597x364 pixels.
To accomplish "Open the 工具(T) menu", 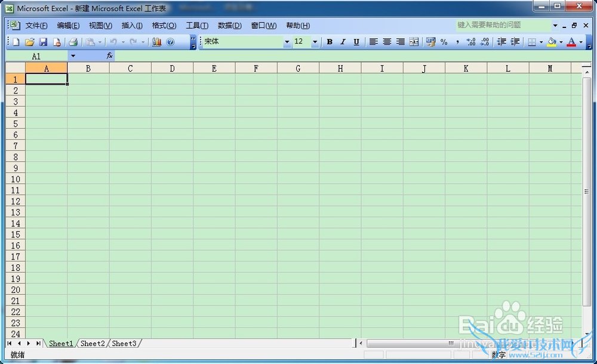I will click(197, 26).
